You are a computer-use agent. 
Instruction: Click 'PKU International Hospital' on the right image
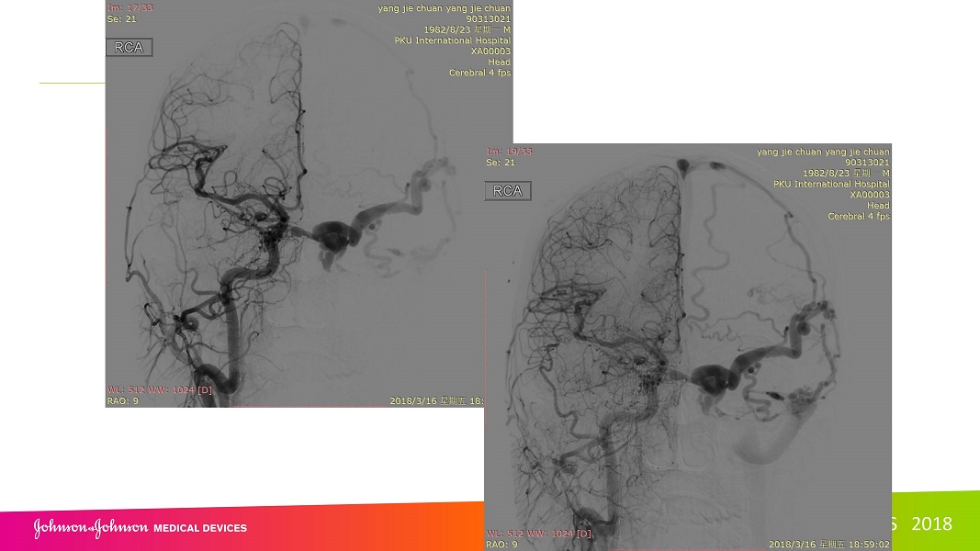(x=831, y=184)
